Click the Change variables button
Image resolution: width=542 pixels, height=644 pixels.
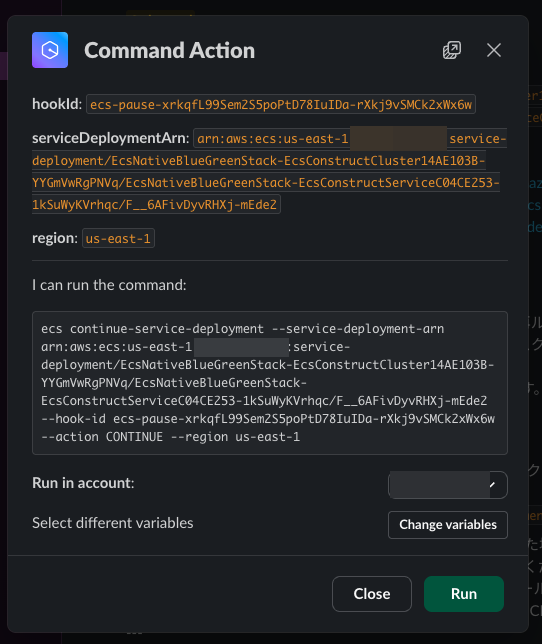[448, 524]
